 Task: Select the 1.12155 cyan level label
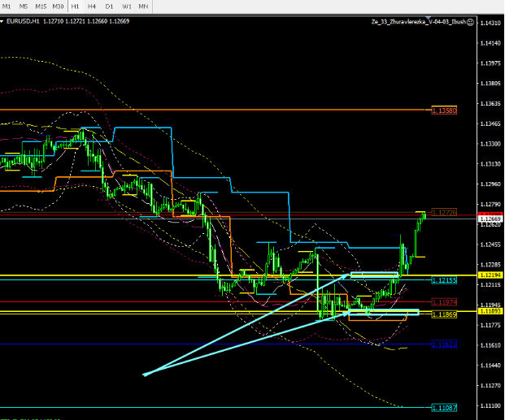(x=444, y=280)
